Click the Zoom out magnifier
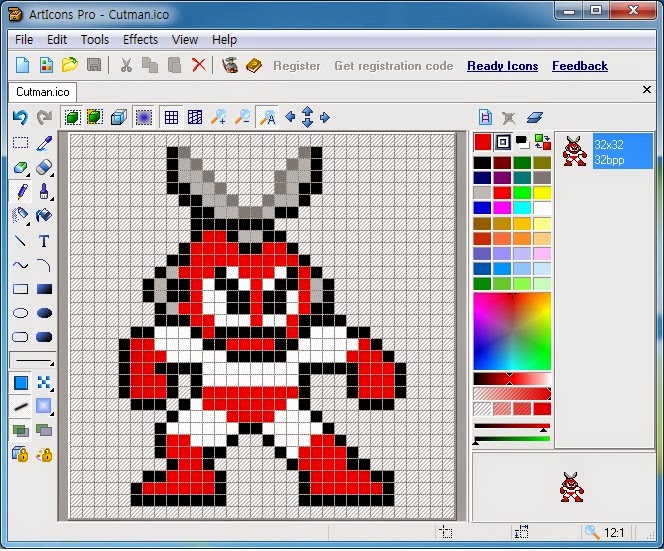 [243, 117]
